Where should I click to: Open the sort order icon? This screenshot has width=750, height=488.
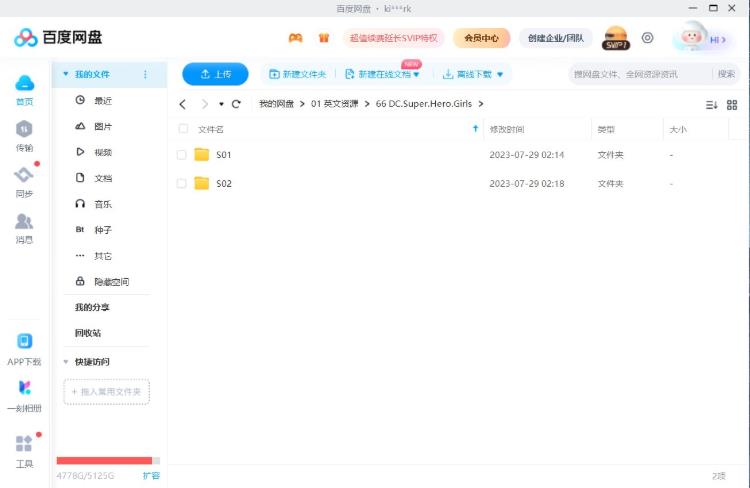[711, 105]
